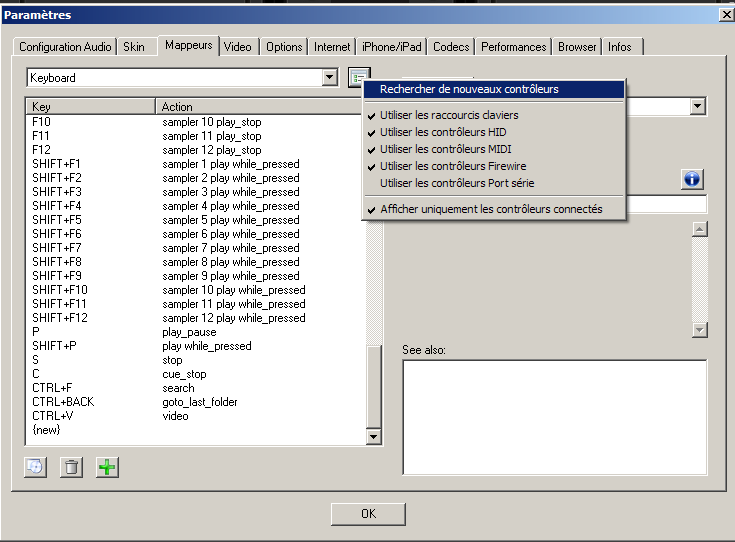Switch to the Configuration Audio tab
This screenshot has height=542, width=735.
pos(65,47)
